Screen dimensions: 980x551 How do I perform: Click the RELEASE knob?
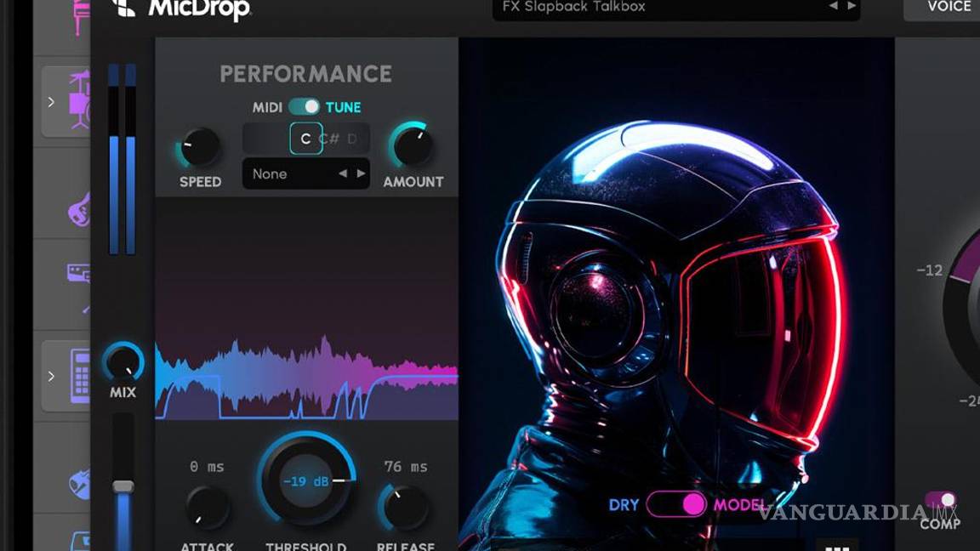tap(405, 507)
